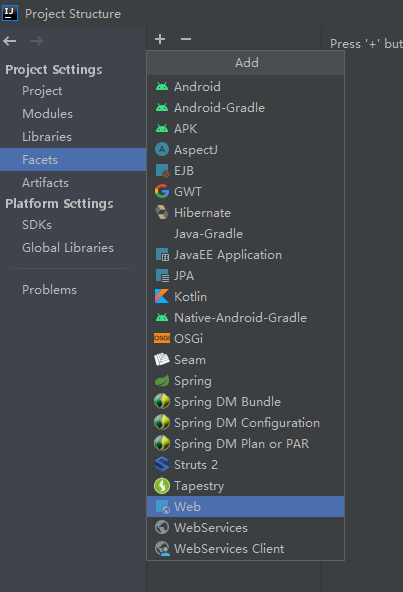This screenshot has width=403, height=592.
Task: Click the Project Structure window title
Action: tap(73, 14)
